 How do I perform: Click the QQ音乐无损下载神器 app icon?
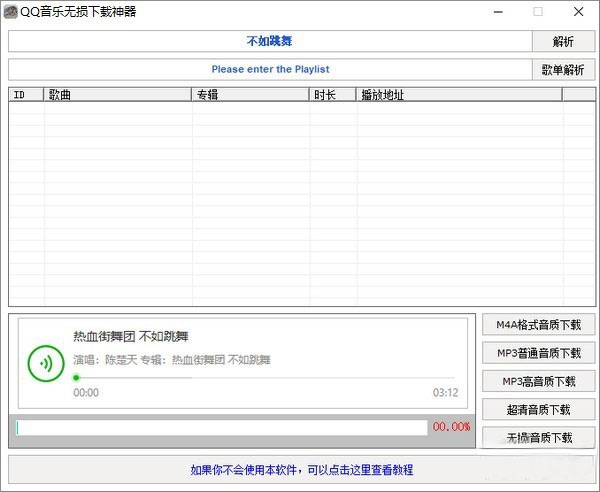pyautogui.click(x=10, y=12)
